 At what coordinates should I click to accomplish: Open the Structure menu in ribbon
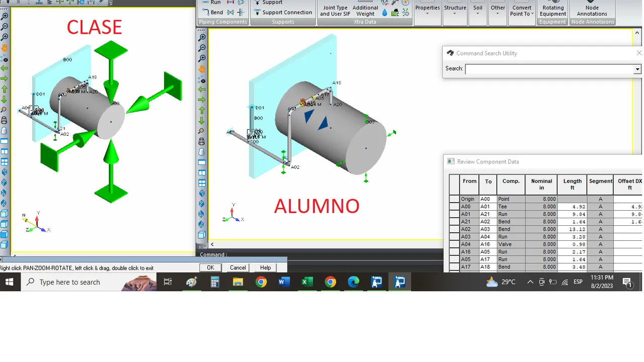pyautogui.click(x=455, y=10)
